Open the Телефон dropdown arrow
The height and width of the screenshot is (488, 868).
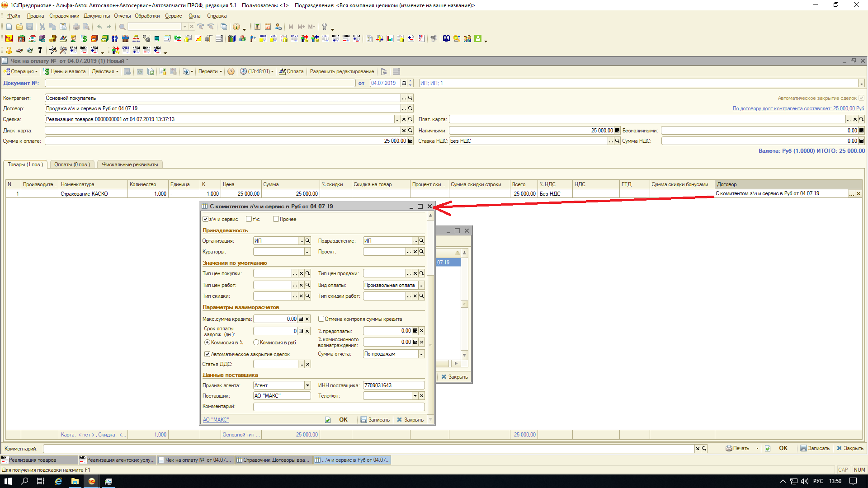pos(415,396)
